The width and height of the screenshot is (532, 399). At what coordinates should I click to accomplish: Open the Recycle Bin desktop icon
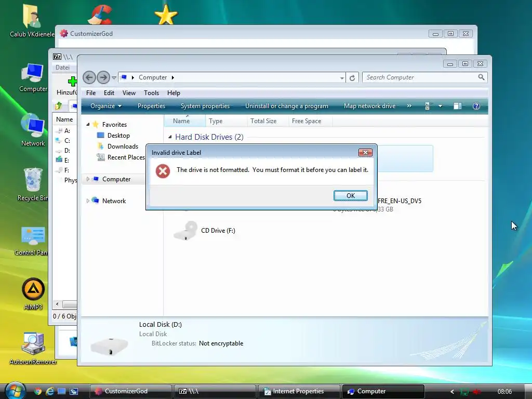[x=33, y=184]
